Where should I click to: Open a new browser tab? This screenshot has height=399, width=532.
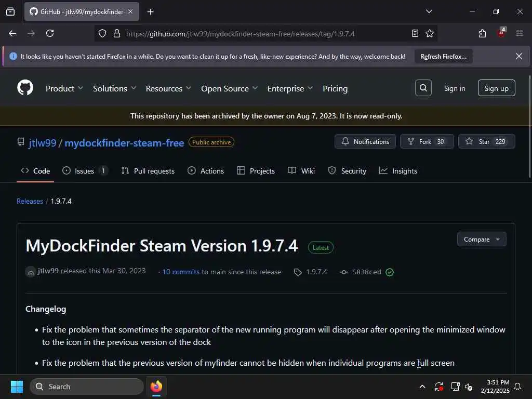tap(150, 12)
